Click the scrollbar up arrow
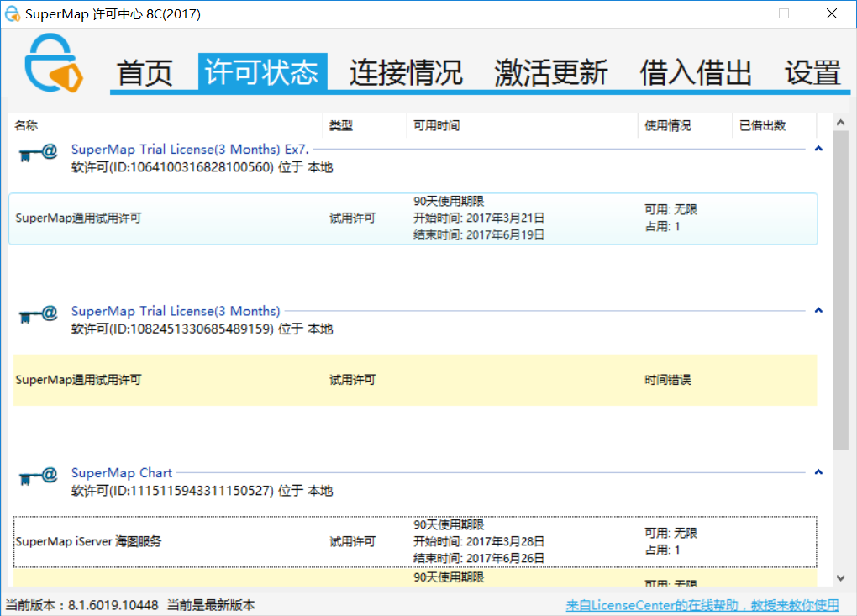The width and height of the screenshot is (857, 616). coord(840,123)
